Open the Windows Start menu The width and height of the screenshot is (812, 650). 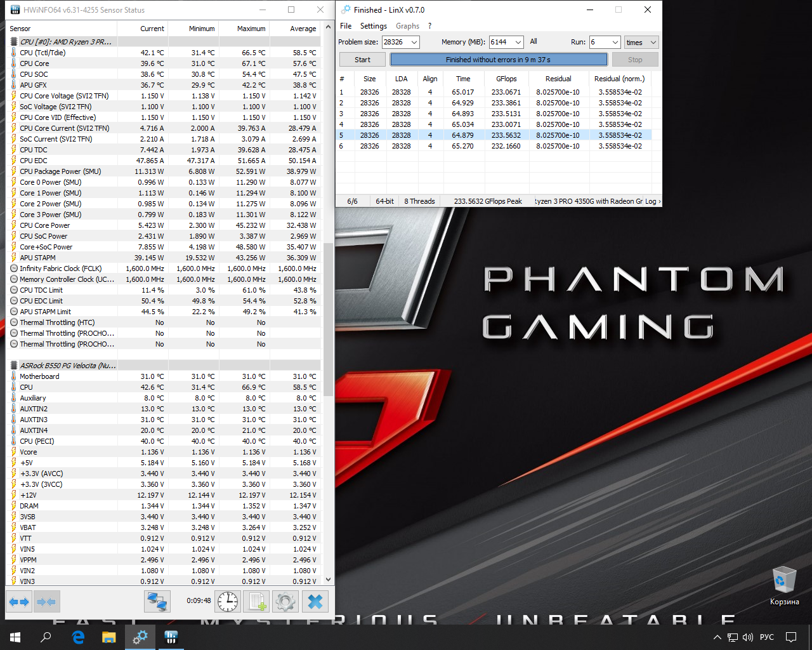pyautogui.click(x=15, y=637)
